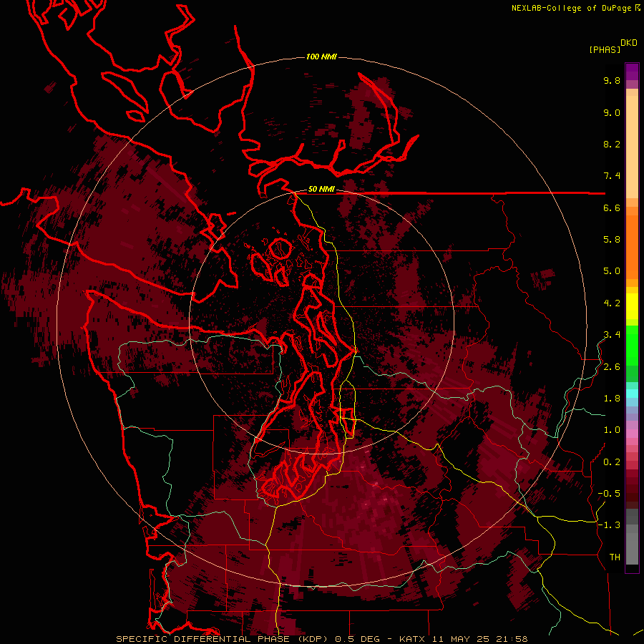Click the 11 MAY 25 21:58 timestamp
Screen dimensions: 644x644
pos(479,639)
